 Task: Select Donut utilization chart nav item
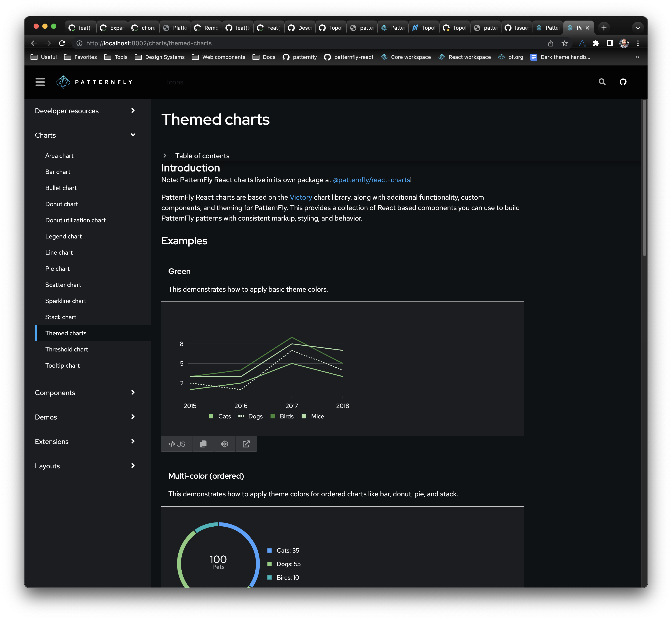(75, 220)
